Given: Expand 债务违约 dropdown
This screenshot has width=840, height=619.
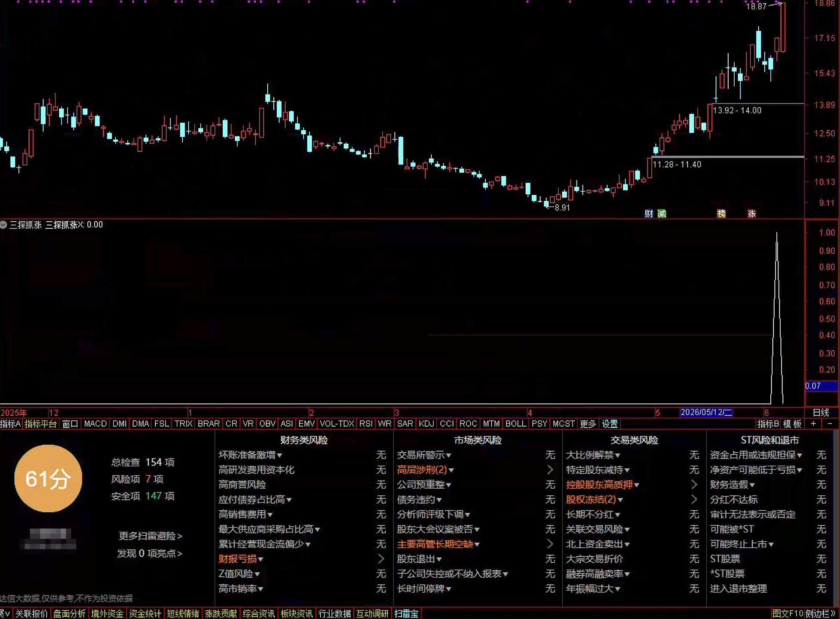Looking at the screenshot, I should pos(439,500).
